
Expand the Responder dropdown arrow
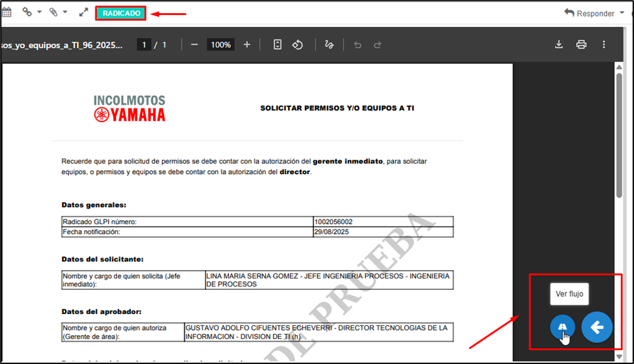[x=622, y=13]
